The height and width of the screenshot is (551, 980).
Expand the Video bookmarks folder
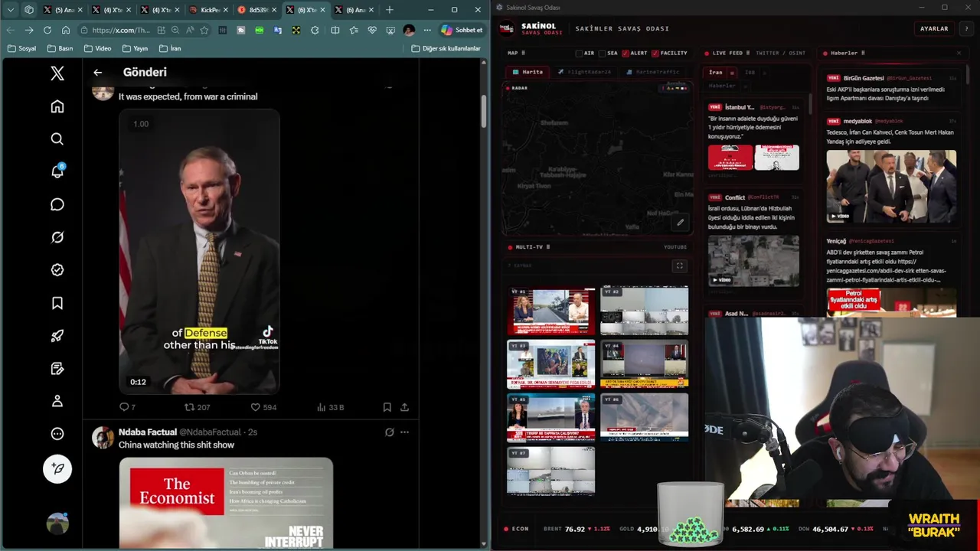(98, 48)
